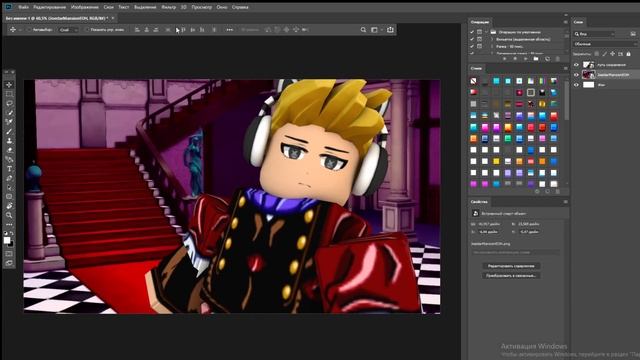Click the Share icon in options bar
Viewport: 640px width, 360px height.
pyautogui.click(x=390, y=29)
